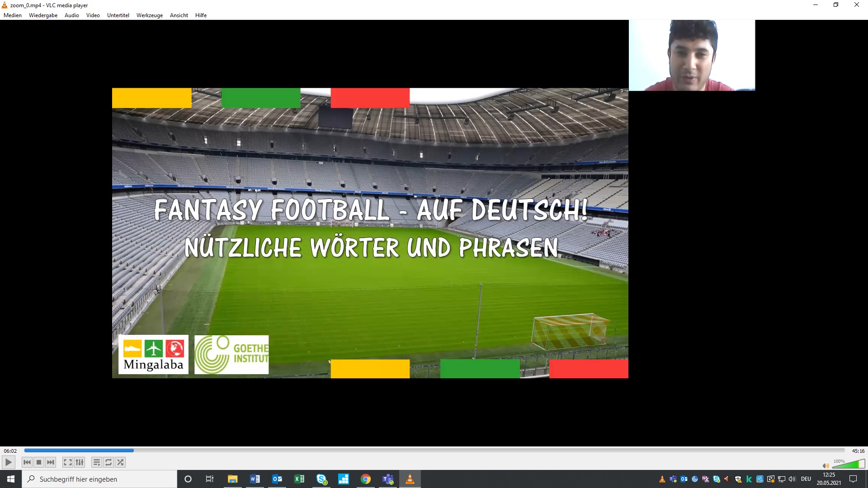Open the Medien menu
The width and height of the screenshot is (868, 488).
click(x=13, y=15)
